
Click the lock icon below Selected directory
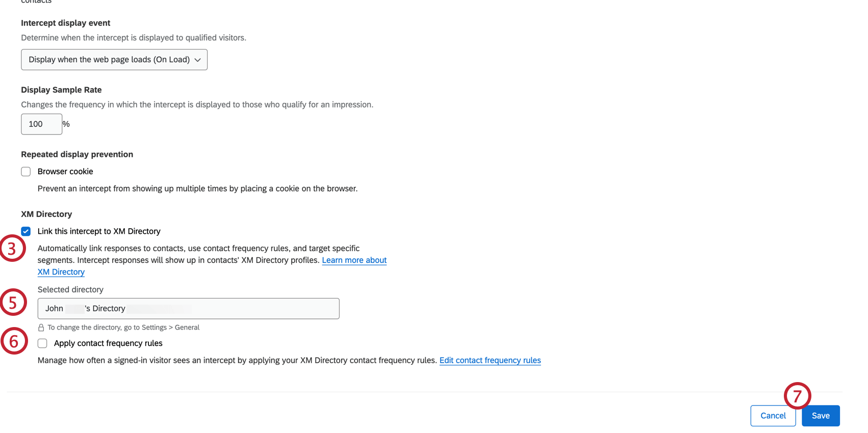[x=41, y=328]
